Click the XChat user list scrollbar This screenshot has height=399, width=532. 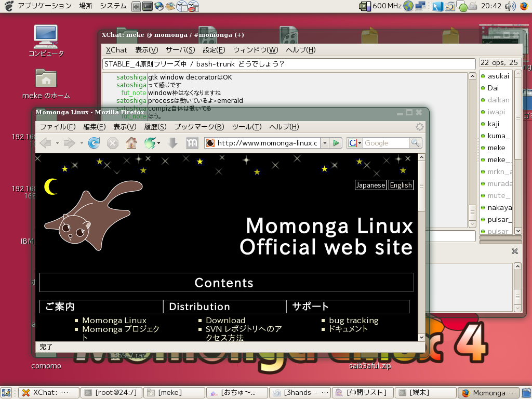pos(518,118)
